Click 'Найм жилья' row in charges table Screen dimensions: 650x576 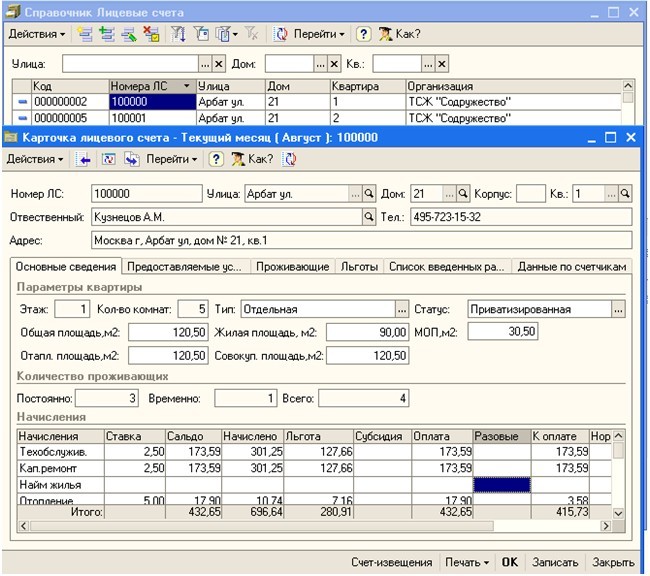[315, 485]
